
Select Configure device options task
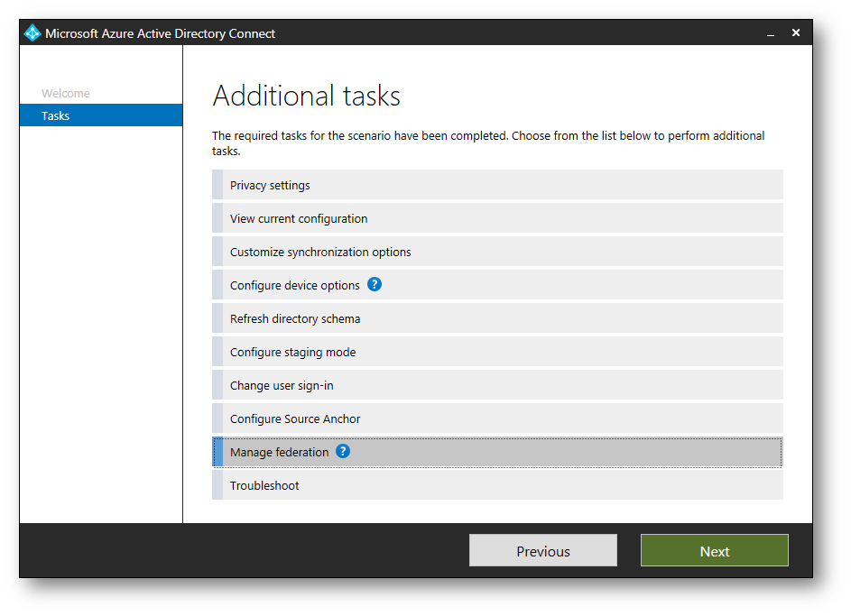point(497,285)
